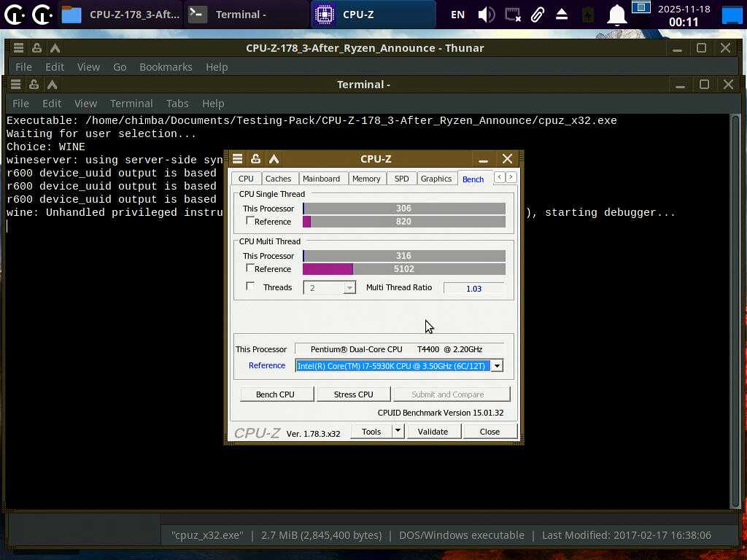This screenshot has height=560, width=747.
Task: Open window menu icon in Thunar title bar
Action: click(18, 47)
